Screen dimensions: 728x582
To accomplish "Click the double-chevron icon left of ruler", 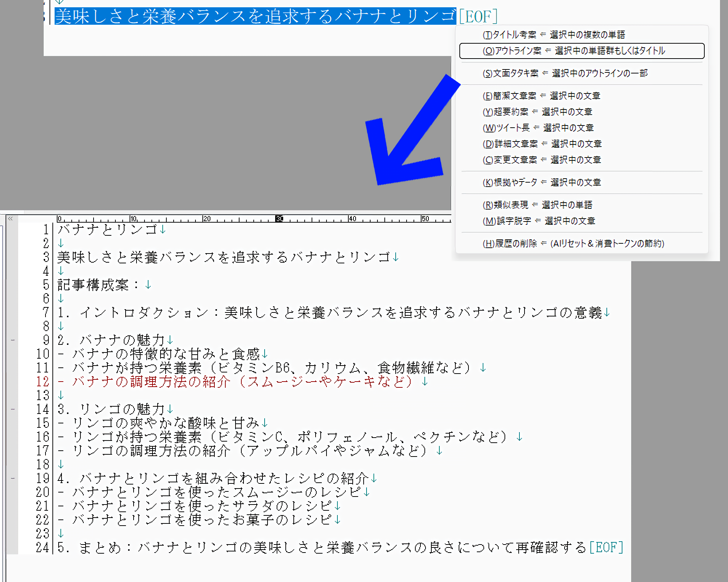I will [11, 219].
